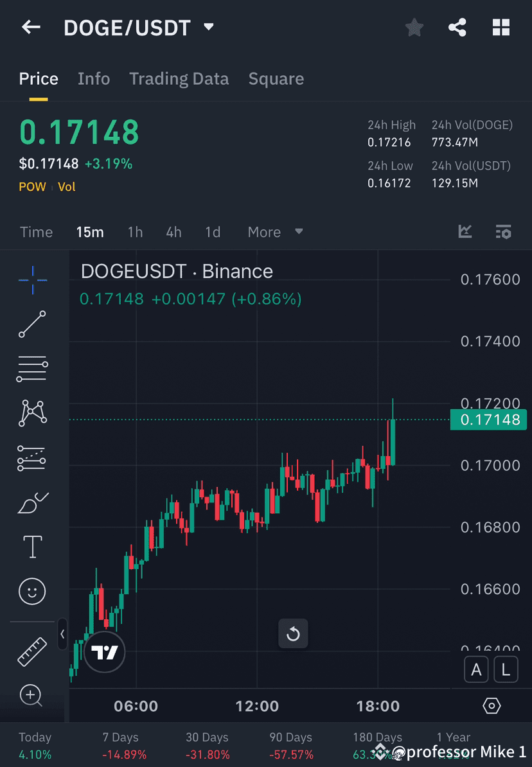Select the Trend Line drawing tool
532x767 pixels.
coord(32,324)
